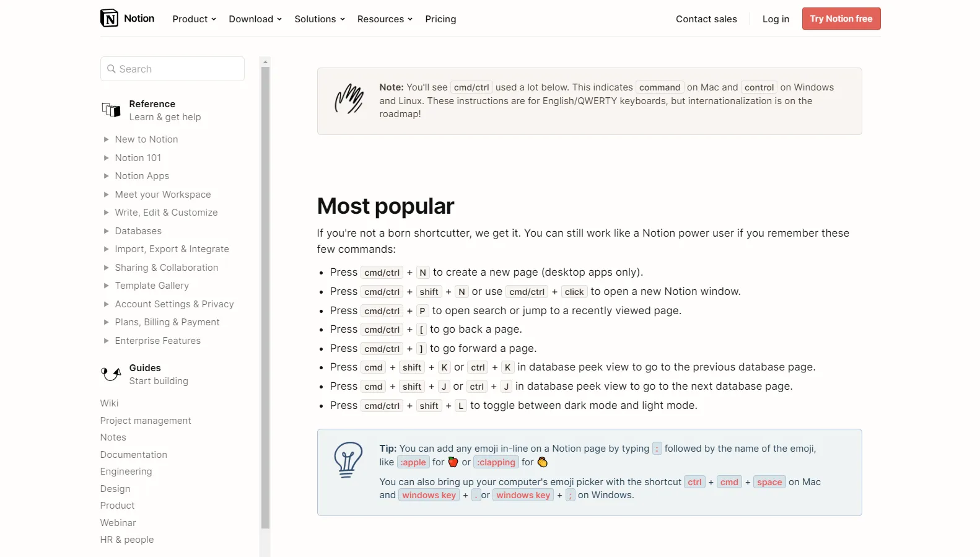Click the lightbulb tip icon
Screen dimensions: 980x557
click(x=348, y=460)
